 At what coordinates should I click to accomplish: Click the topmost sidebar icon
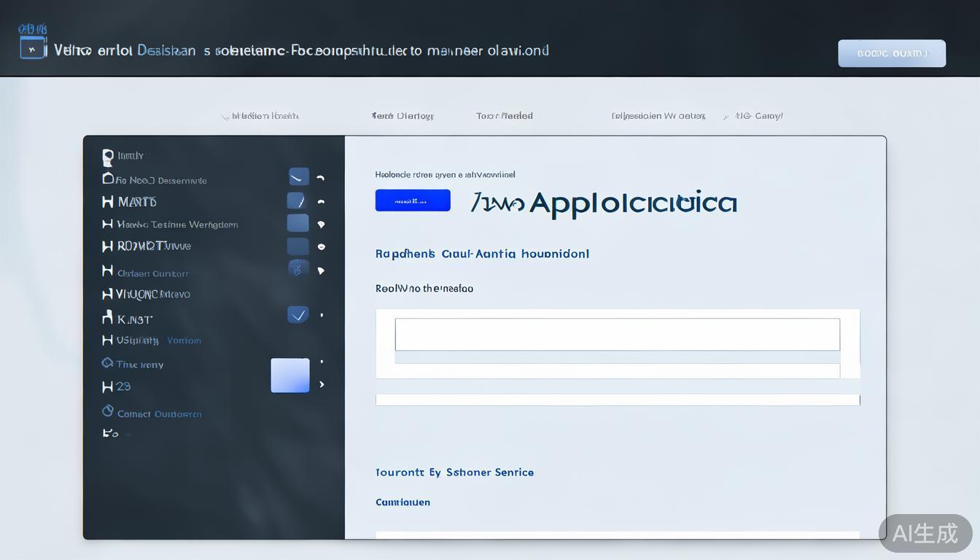click(108, 155)
